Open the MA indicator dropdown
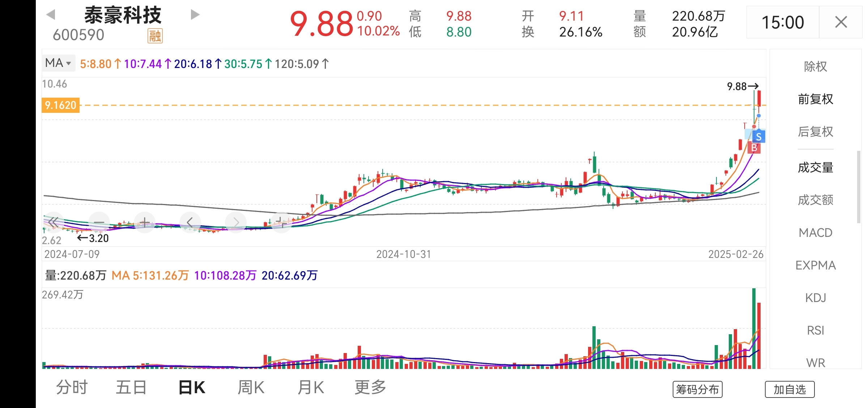The image size is (868, 408). 58,63
